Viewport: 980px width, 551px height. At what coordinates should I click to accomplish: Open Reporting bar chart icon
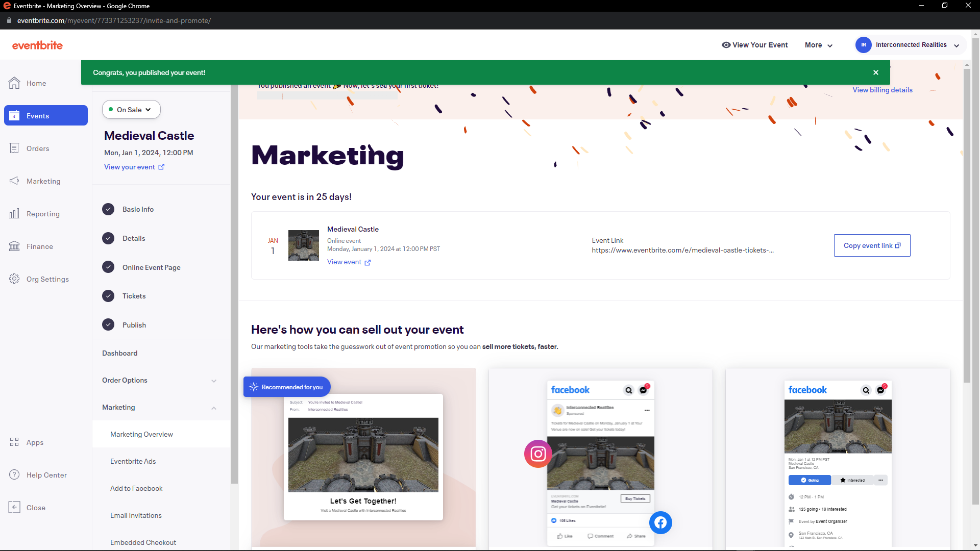click(14, 214)
